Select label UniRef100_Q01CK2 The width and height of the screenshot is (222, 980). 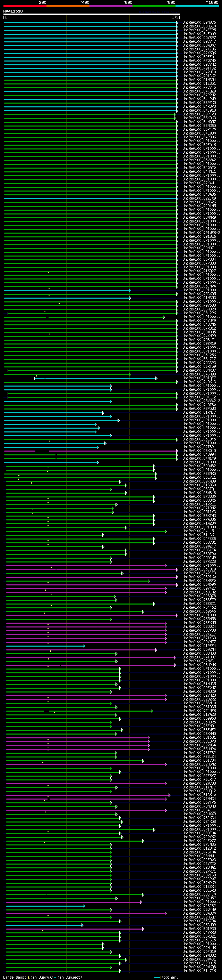[199, 76]
